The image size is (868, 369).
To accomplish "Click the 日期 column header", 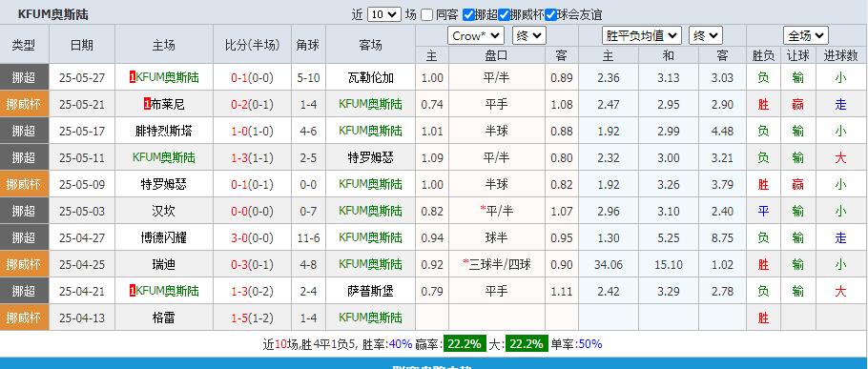I will pos(82,45).
